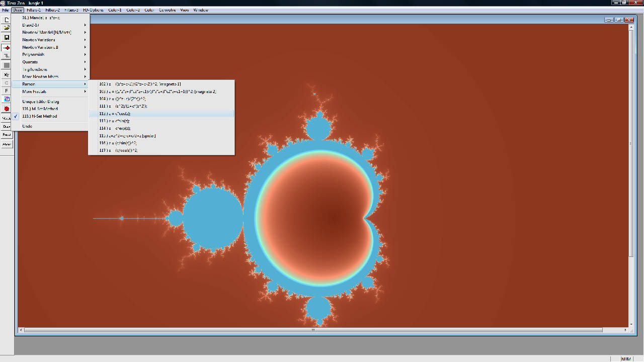Click the horizontal scrollbar thumb of fractal window
Image resolution: width=644 pixels, height=362 pixels.
tap(313, 330)
